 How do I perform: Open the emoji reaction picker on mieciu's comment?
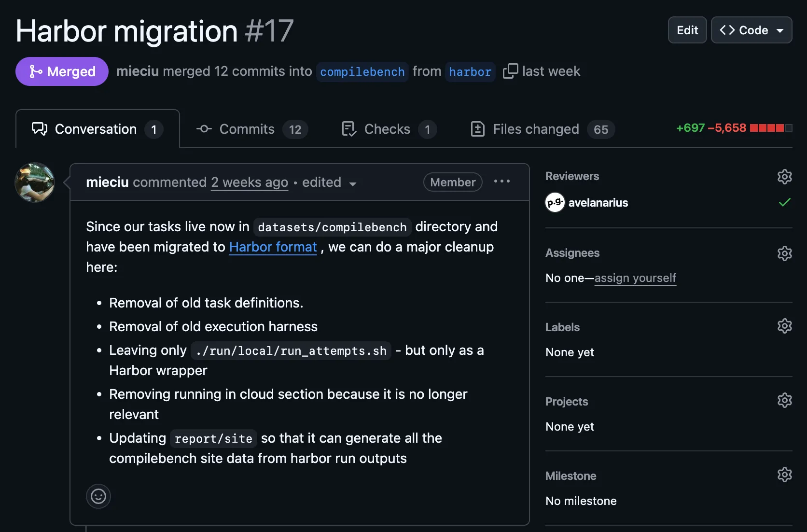[x=98, y=496]
